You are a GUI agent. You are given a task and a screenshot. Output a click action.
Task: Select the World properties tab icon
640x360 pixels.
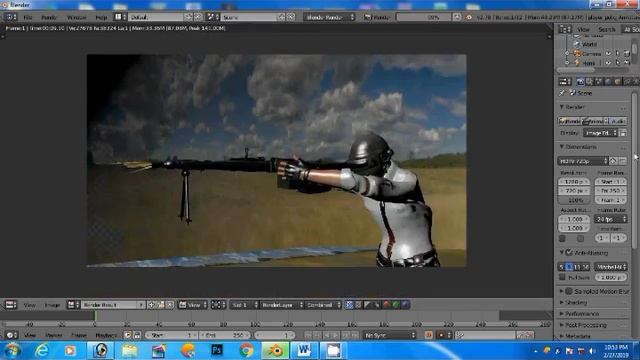[608, 82]
